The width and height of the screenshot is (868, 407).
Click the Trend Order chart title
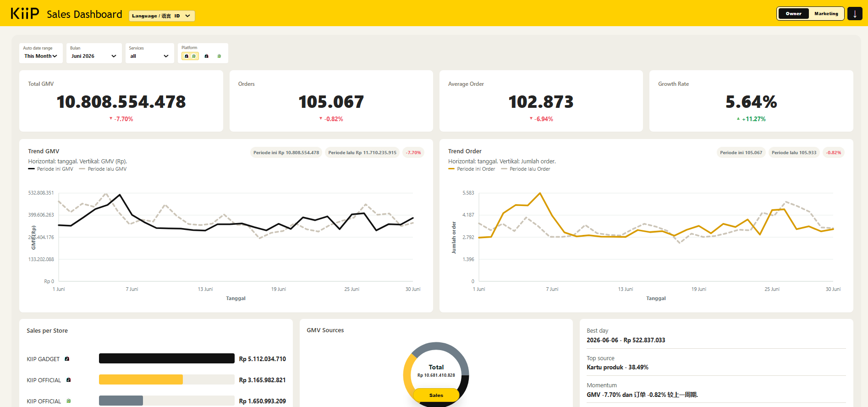(465, 151)
